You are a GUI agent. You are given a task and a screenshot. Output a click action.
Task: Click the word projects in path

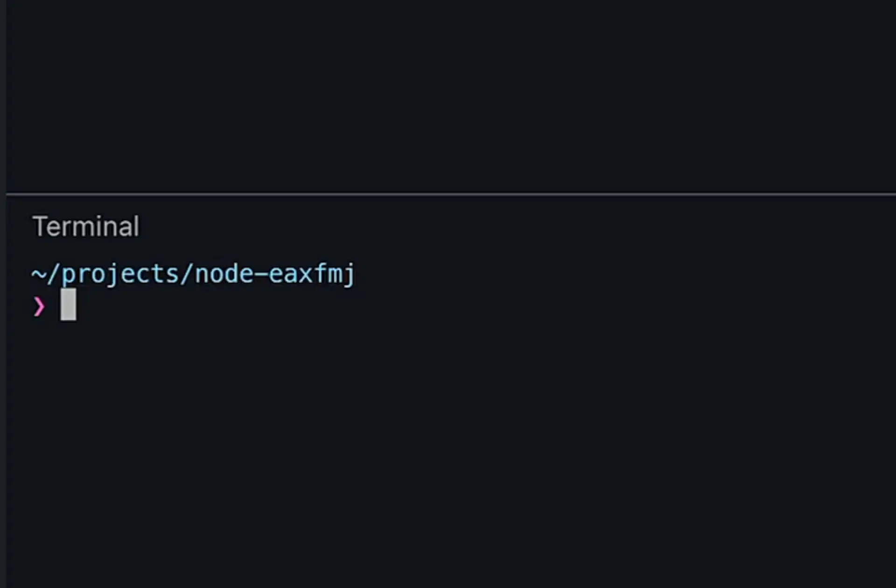(x=120, y=274)
